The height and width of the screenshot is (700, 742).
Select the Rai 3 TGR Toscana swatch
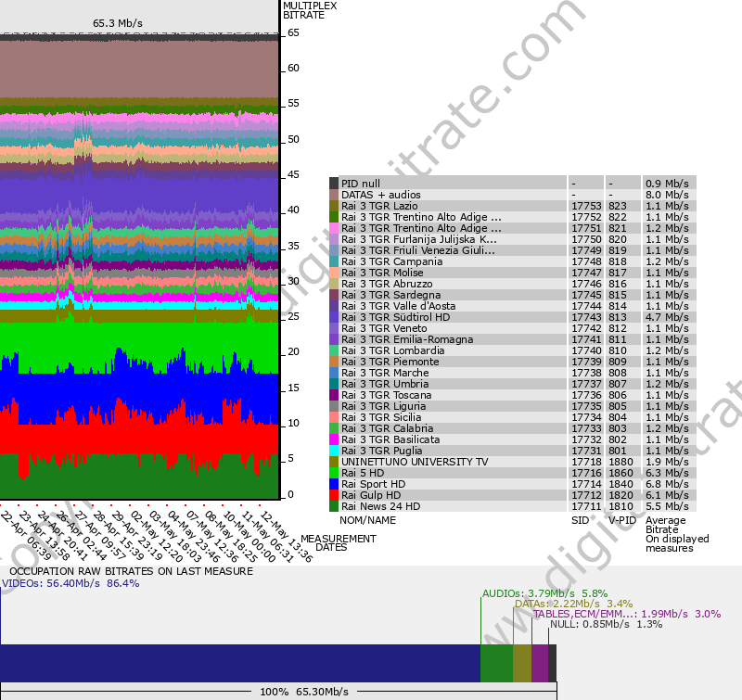(334, 395)
